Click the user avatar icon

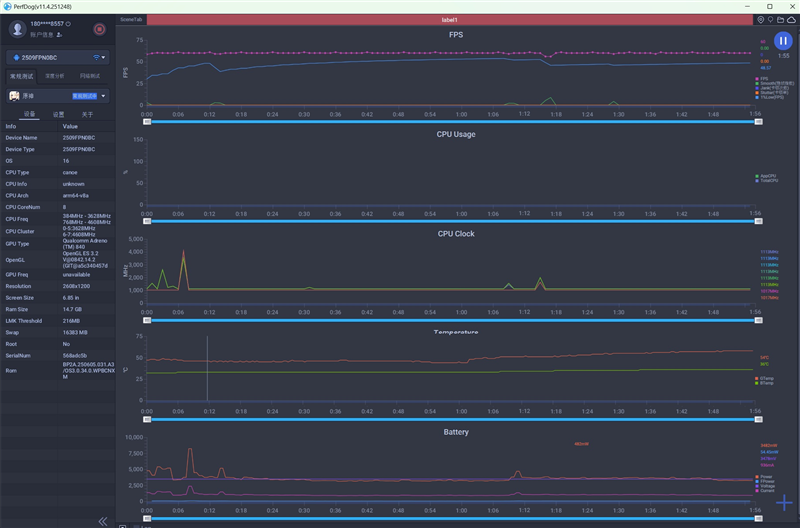[16, 29]
